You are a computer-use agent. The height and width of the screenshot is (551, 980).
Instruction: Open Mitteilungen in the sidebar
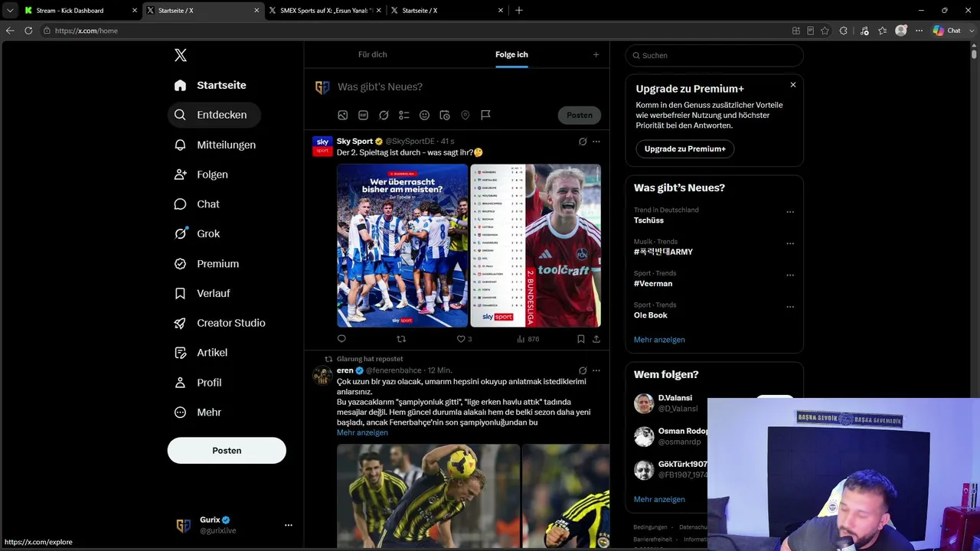coord(215,145)
